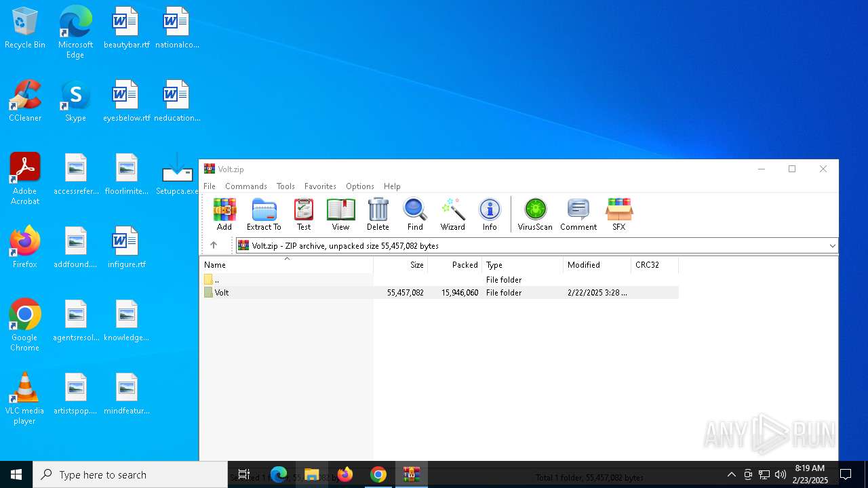Viewport: 868px width, 488px height.
Task: Open the volume control in tray
Action: point(781,474)
